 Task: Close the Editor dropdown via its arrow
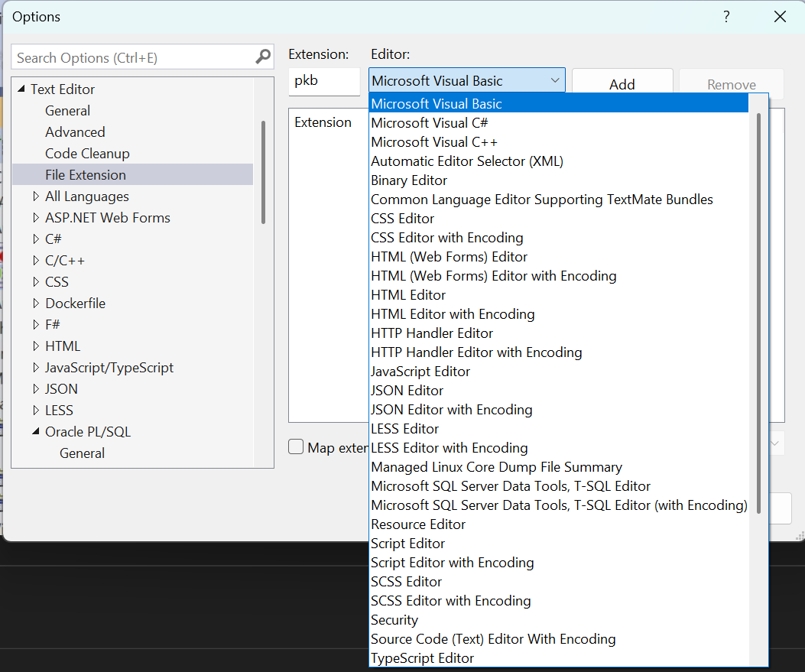[554, 80]
